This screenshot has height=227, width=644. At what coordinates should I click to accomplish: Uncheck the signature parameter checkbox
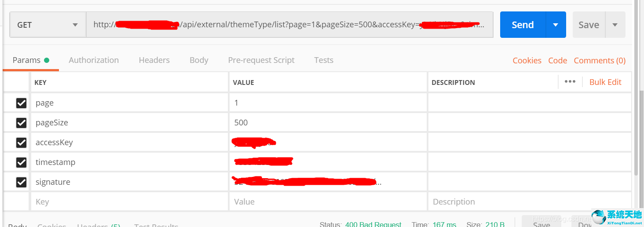21,182
